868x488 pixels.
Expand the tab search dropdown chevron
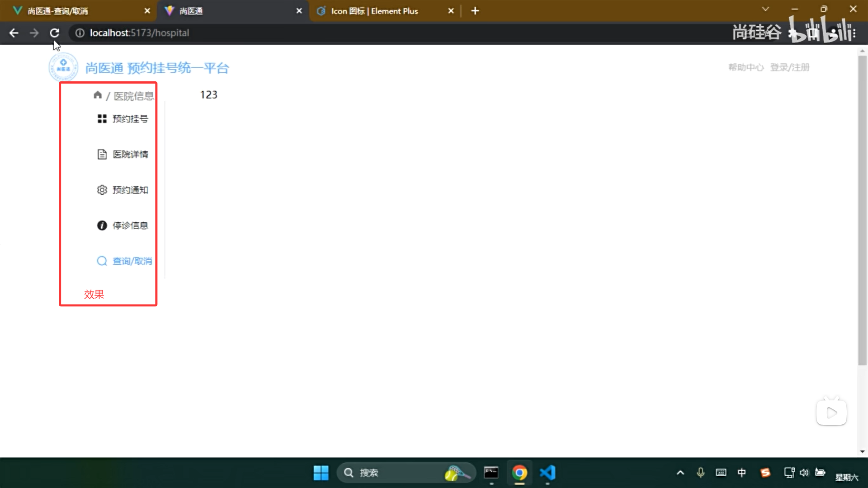tap(765, 9)
